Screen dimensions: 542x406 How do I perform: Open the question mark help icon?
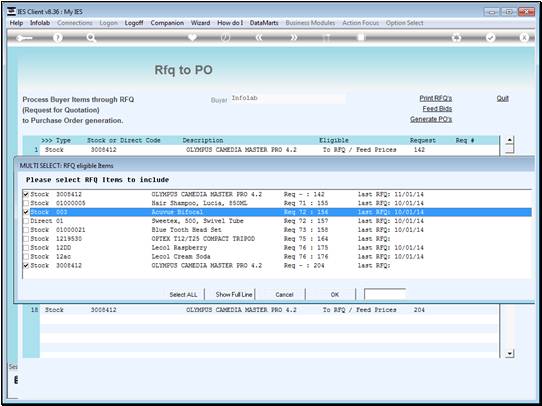pyautogui.click(x=58, y=38)
